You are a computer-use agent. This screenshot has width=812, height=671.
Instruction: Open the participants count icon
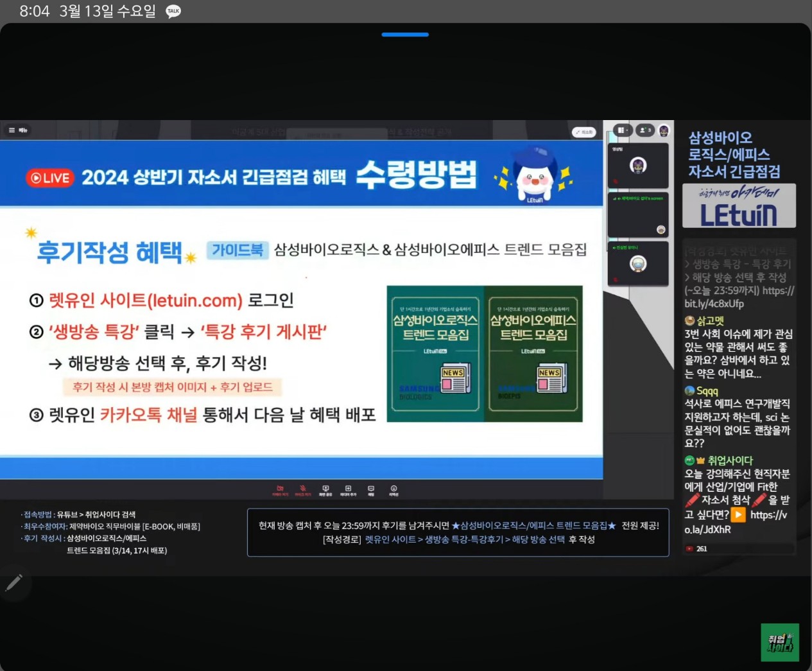[x=644, y=130]
